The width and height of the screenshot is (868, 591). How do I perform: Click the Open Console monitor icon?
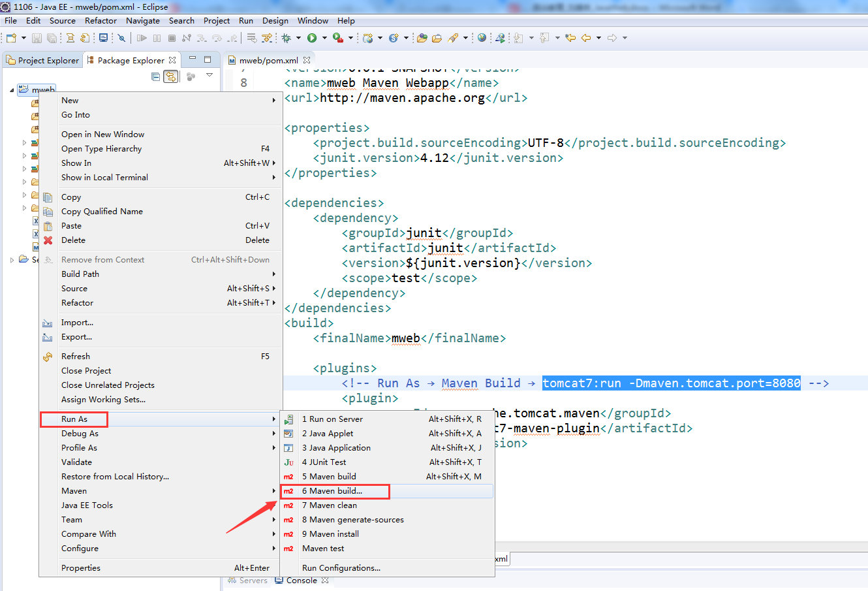coord(104,38)
